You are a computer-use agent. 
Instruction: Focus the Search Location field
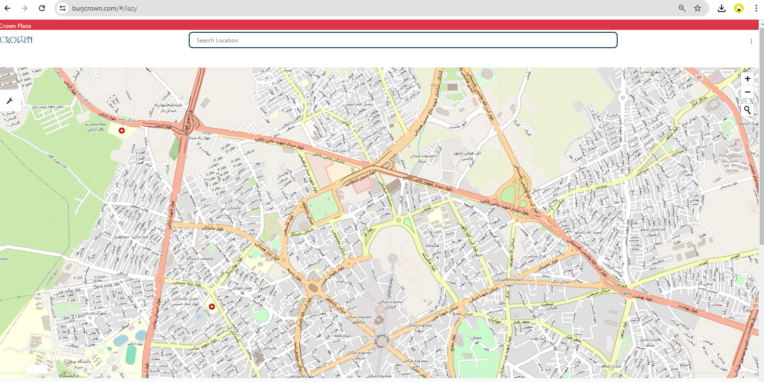point(403,40)
